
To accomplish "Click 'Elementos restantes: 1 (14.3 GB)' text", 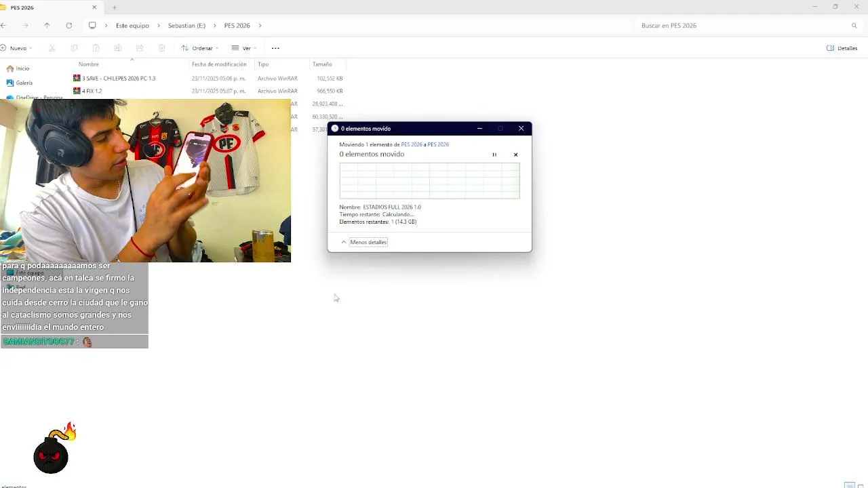I will click(x=378, y=222).
